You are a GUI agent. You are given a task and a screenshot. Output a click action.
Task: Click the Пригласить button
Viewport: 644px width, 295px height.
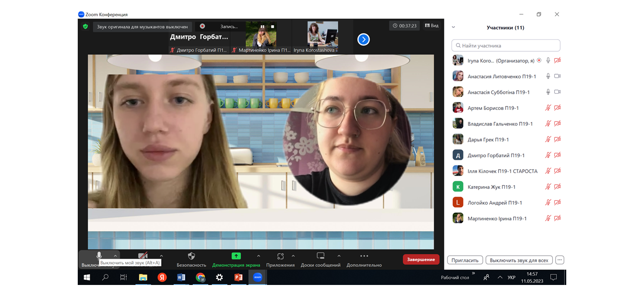(465, 260)
